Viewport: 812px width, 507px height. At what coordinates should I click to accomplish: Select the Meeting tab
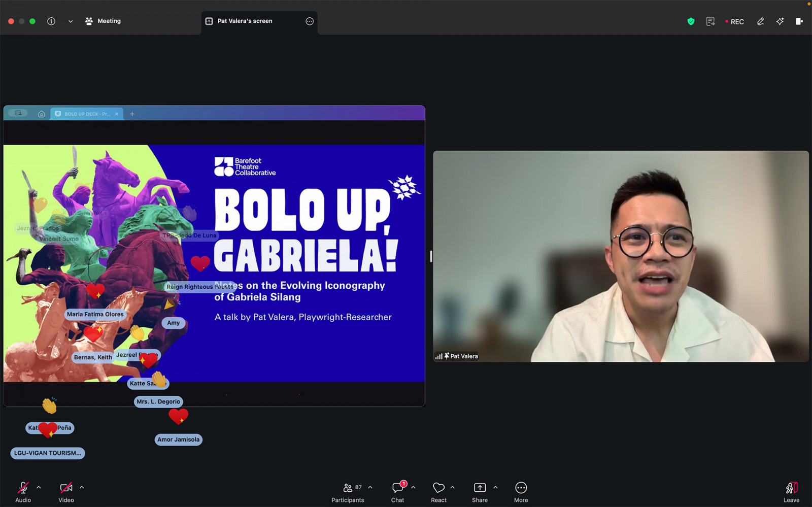pyautogui.click(x=103, y=21)
